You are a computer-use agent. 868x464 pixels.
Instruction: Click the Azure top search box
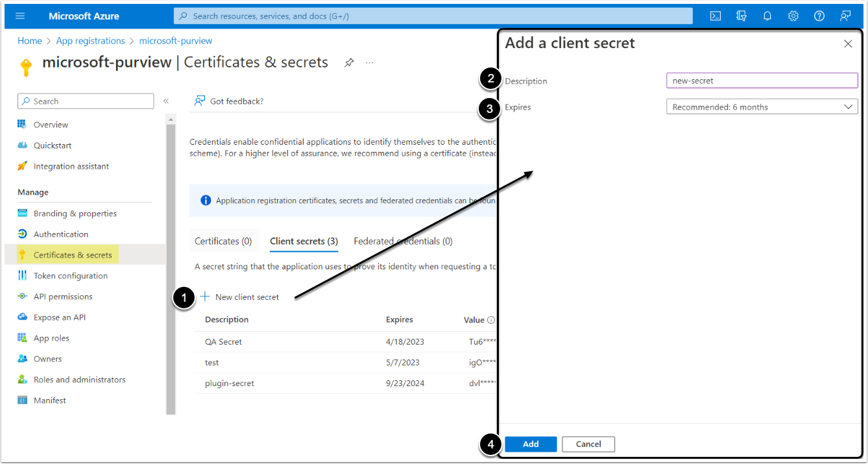[x=433, y=16]
